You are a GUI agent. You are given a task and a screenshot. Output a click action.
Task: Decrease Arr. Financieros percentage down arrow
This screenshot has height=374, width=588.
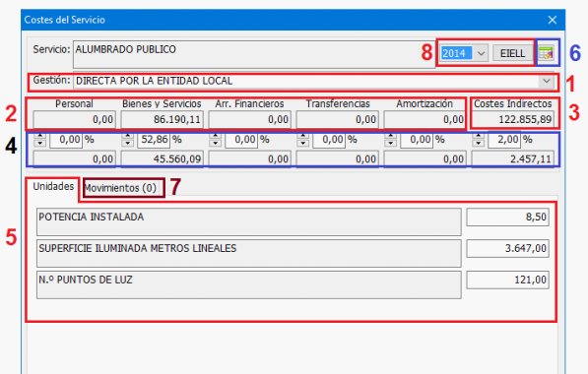pyautogui.click(x=215, y=143)
